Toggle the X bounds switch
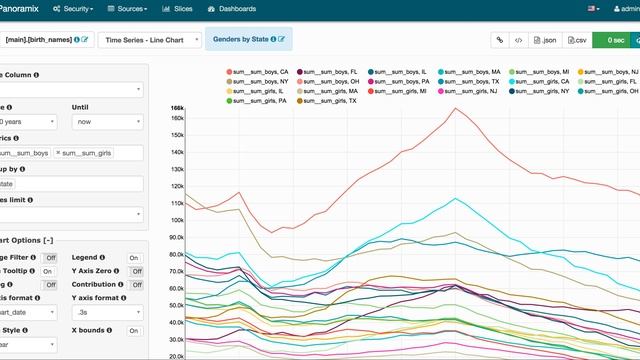 click(x=134, y=331)
